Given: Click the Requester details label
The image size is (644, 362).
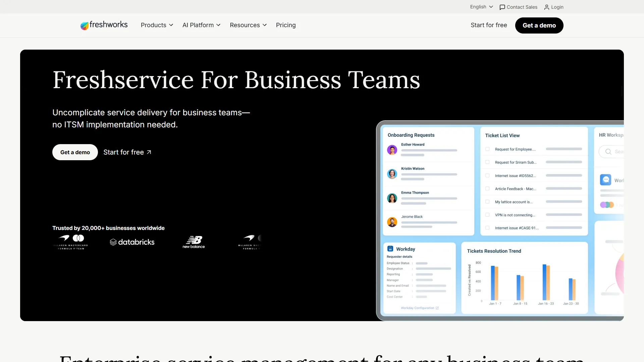Looking at the screenshot, I should coord(399,257).
